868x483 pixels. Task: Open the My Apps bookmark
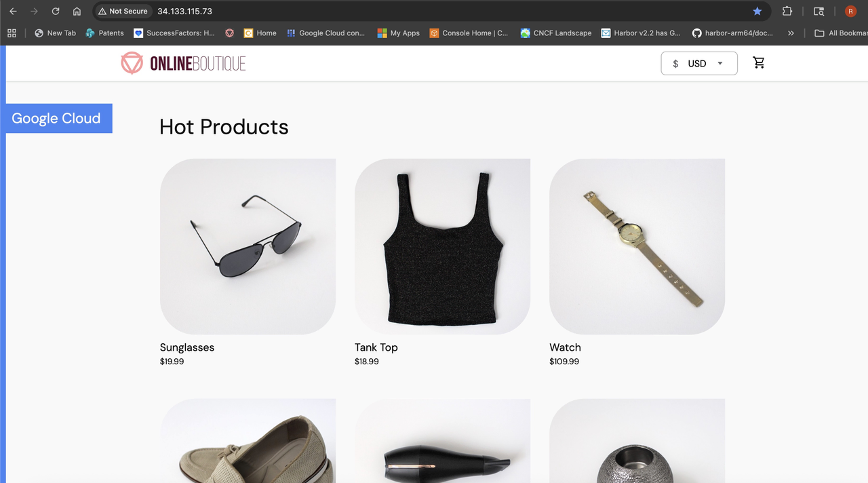pos(399,33)
